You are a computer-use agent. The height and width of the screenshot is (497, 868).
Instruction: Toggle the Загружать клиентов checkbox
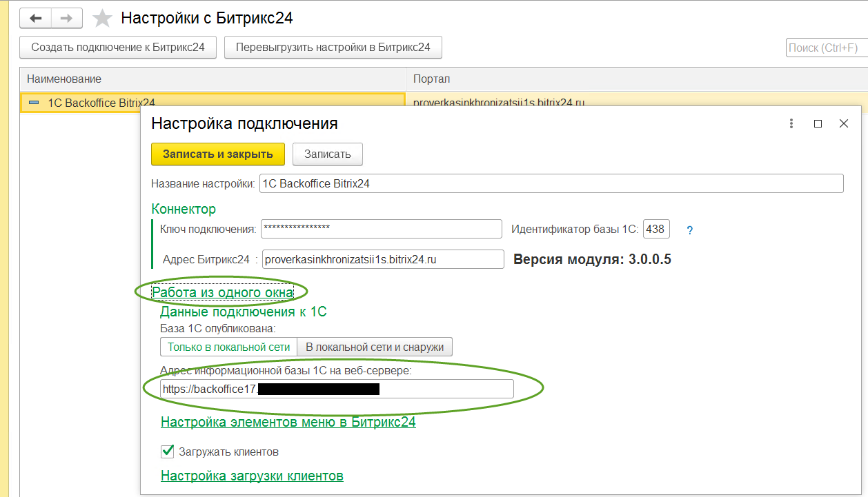point(167,452)
